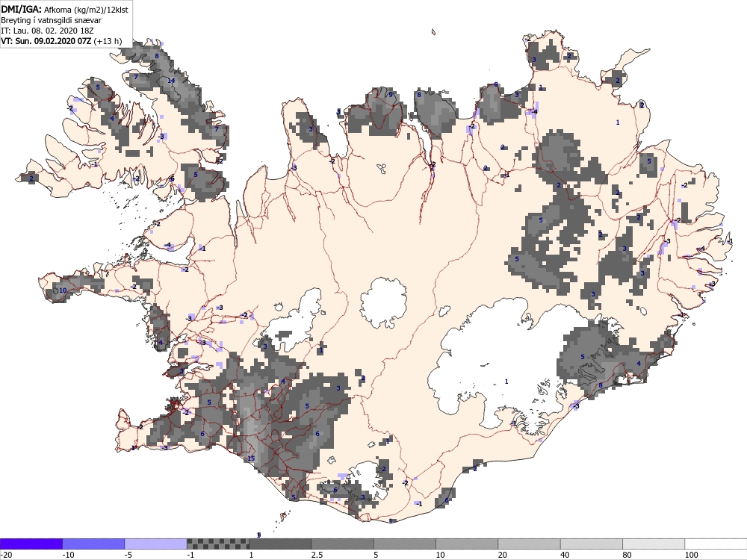
Task: Click the "15" value on the south coast
Action: [252, 458]
